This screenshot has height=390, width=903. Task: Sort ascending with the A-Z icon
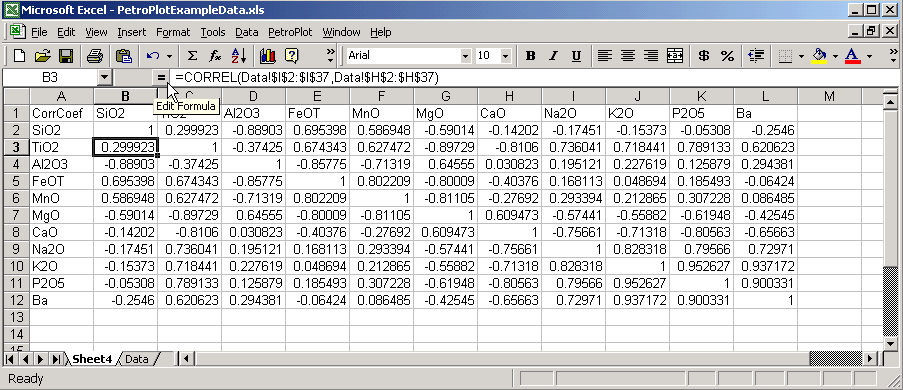pos(238,56)
